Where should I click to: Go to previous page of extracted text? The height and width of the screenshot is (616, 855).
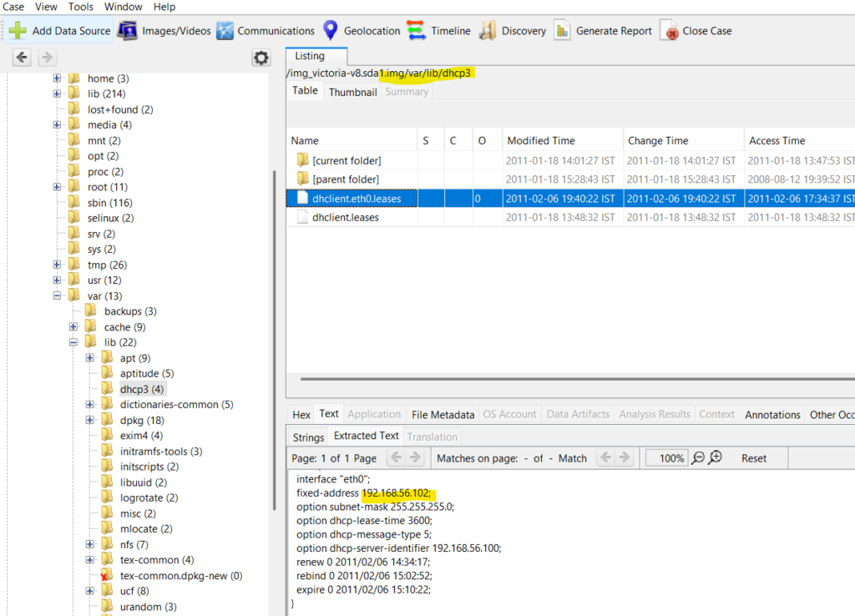coord(397,458)
